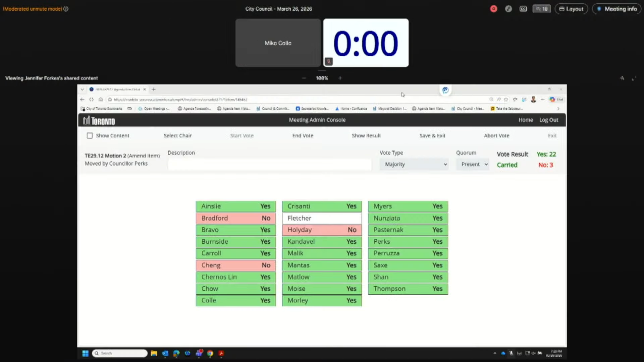Go back with browser back arrow

(82, 100)
